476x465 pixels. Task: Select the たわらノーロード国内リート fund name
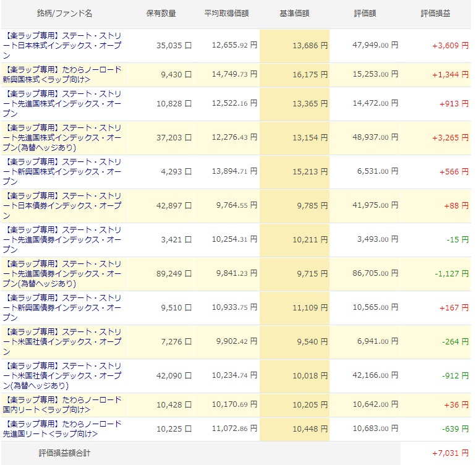coord(62,405)
